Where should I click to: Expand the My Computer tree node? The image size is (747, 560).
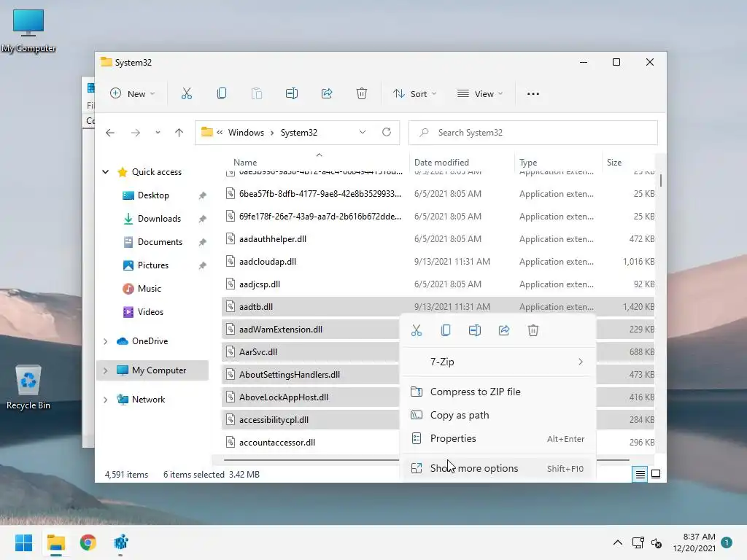[105, 370]
